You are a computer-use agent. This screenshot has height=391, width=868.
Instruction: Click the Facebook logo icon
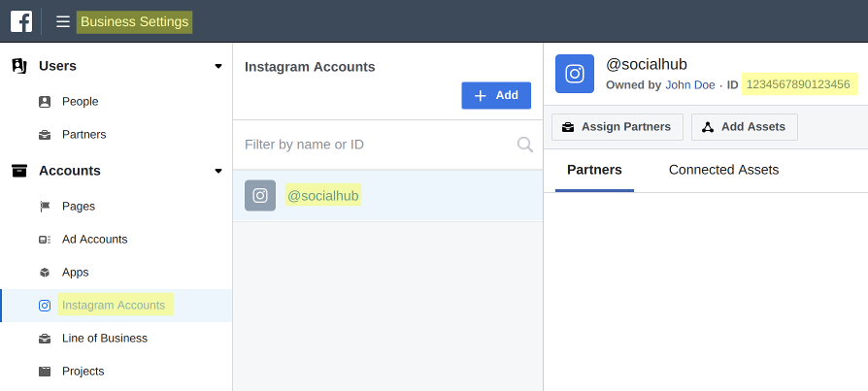(21, 21)
